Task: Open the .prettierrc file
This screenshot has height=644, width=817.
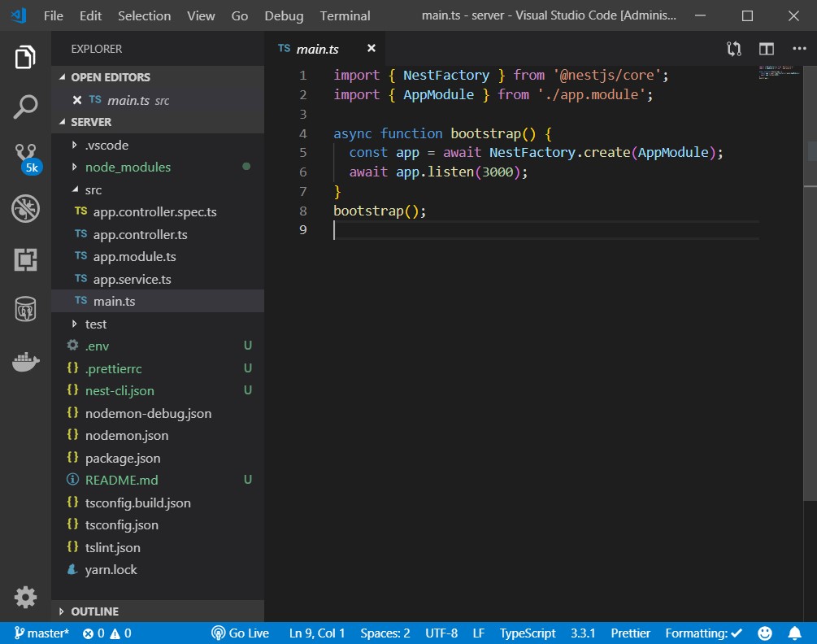Action: pos(158,368)
